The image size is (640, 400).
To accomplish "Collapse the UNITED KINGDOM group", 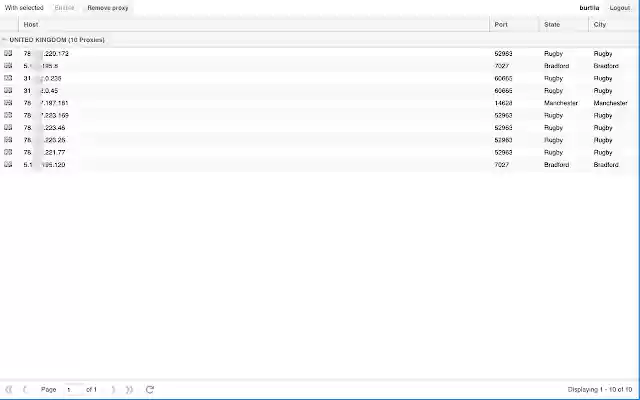I will 4,40.
